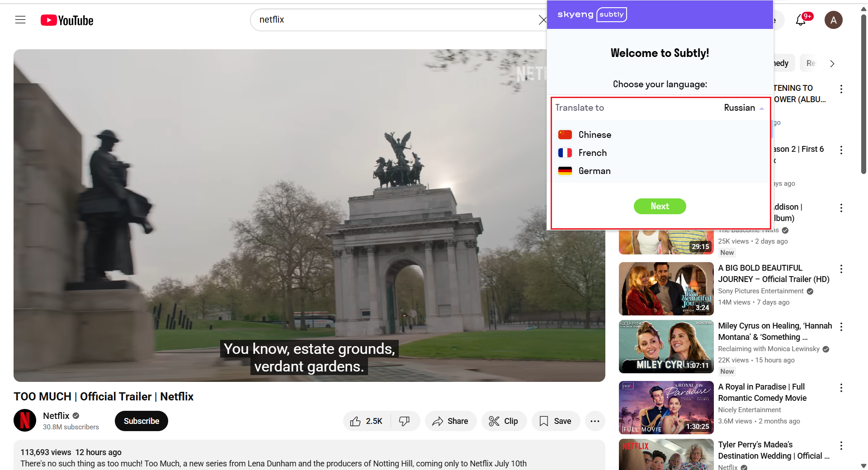Click the Skyeng Subtly logo
868x470 pixels.
coord(592,14)
